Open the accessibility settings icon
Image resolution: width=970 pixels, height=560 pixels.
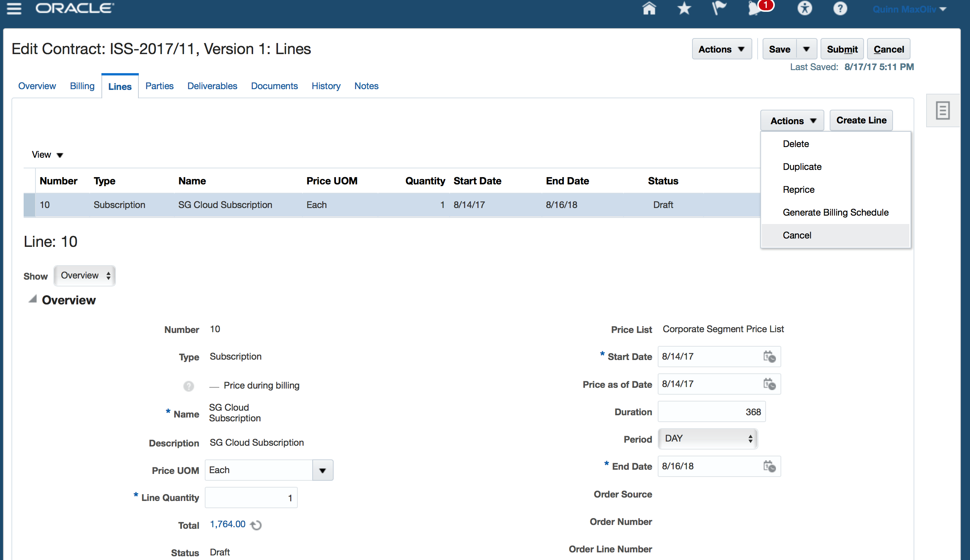point(805,8)
